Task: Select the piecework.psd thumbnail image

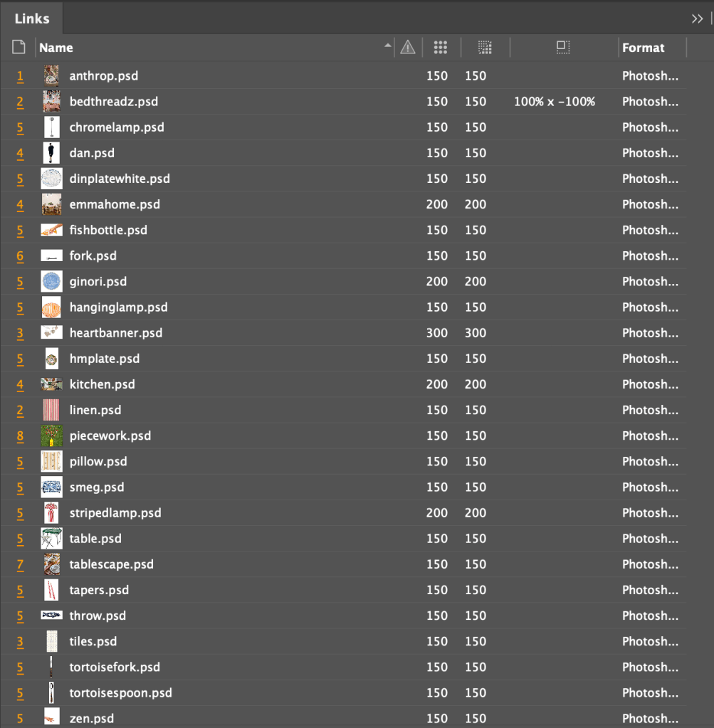Action: tap(51, 436)
